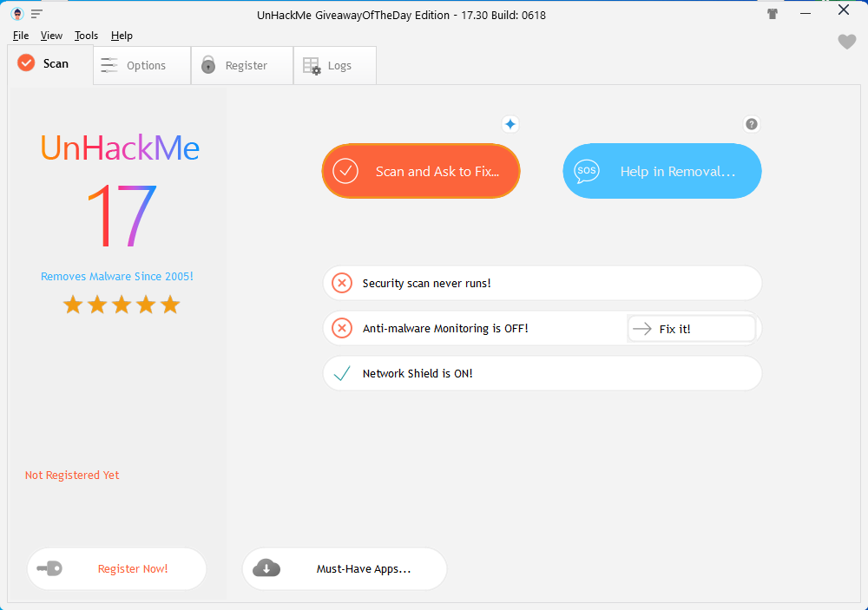Open the Help menu
This screenshot has width=868, height=610.
pos(122,36)
